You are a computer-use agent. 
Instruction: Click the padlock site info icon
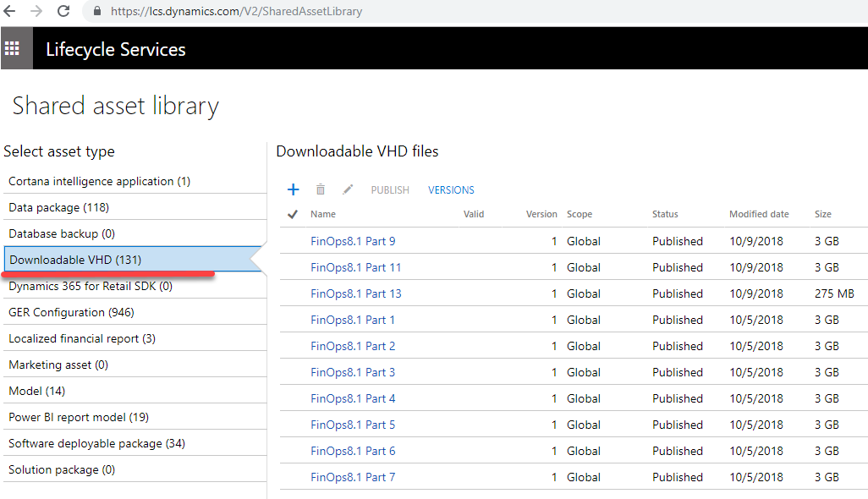[x=97, y=11]
